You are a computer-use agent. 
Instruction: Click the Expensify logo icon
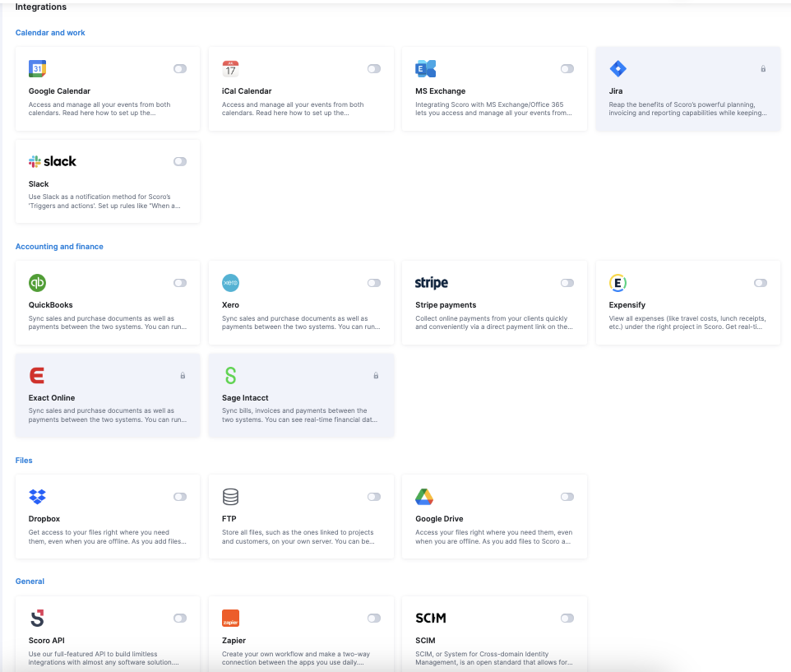coord(618,282)
